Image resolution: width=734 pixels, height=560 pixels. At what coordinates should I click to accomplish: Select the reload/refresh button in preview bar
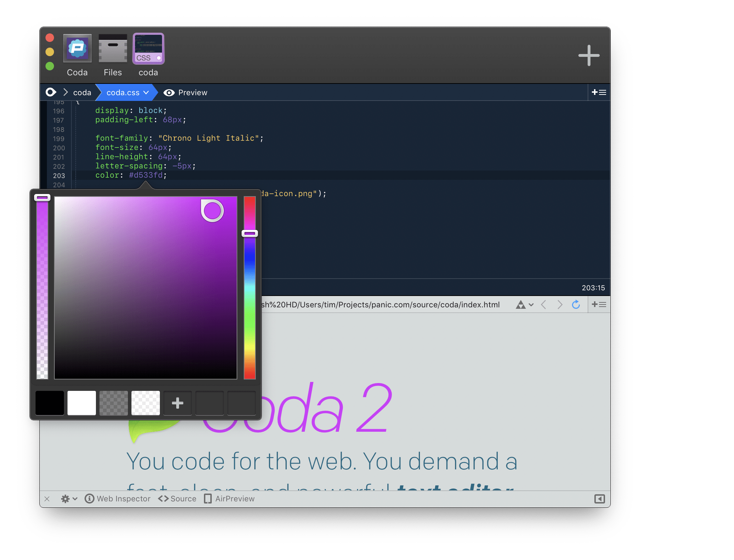click(x=576, y=305)
